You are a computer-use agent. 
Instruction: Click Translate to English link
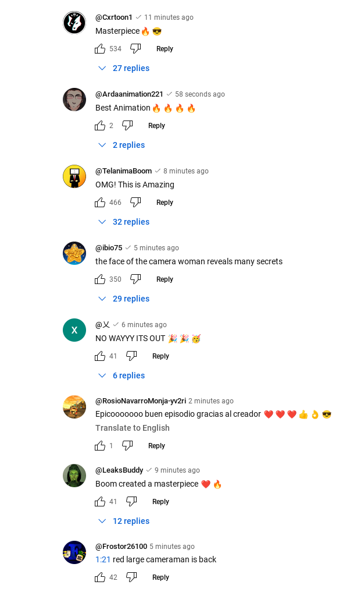pos(133,428)
